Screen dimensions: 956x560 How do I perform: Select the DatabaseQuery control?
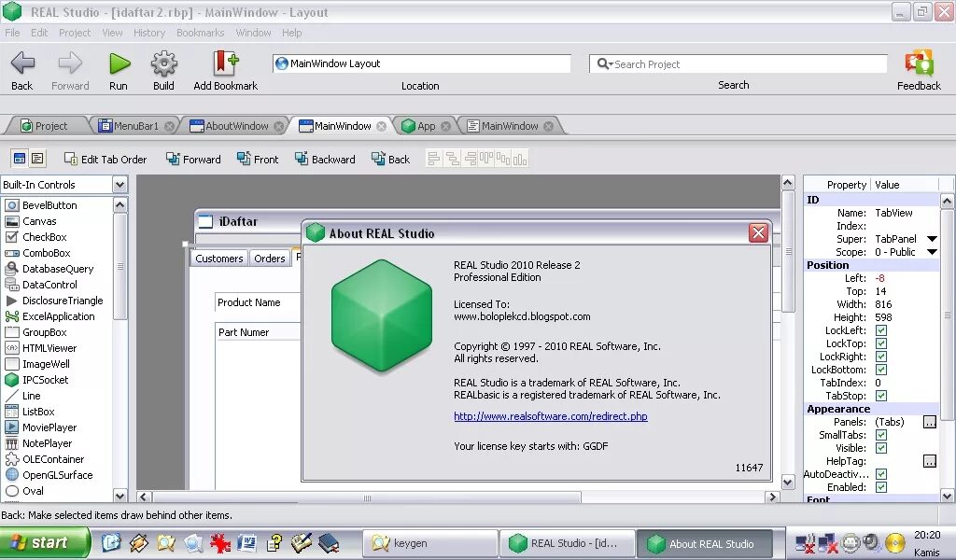coord(58,269)
